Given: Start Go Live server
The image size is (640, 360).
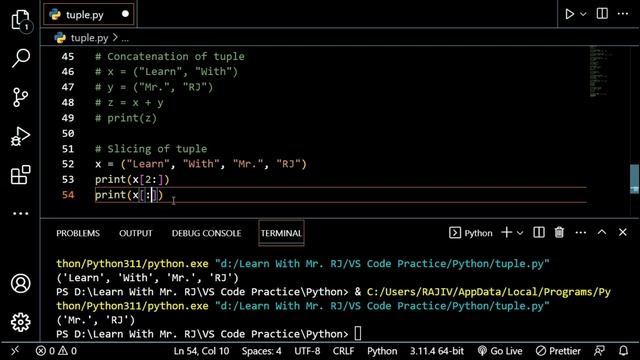Looking at the screenshot, I should pos(500,351).
